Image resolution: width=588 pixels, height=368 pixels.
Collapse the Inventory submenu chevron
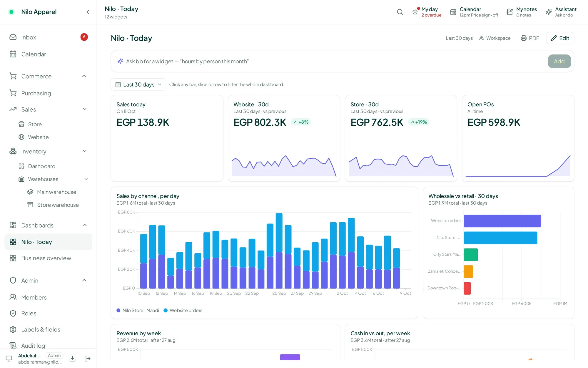tap(85, 151)
